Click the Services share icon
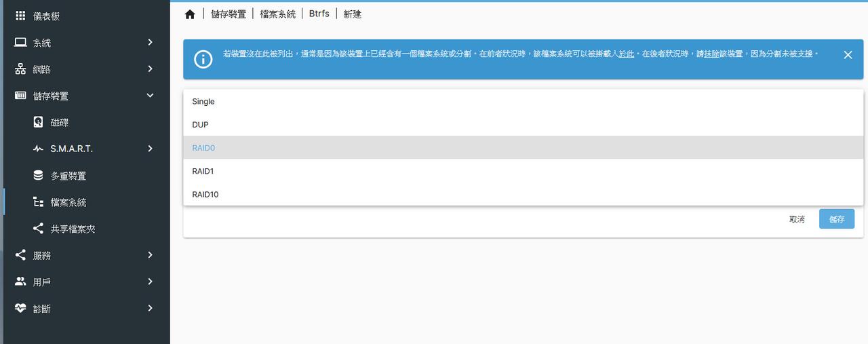Screen dimensions: 868x344 [20, 255]
